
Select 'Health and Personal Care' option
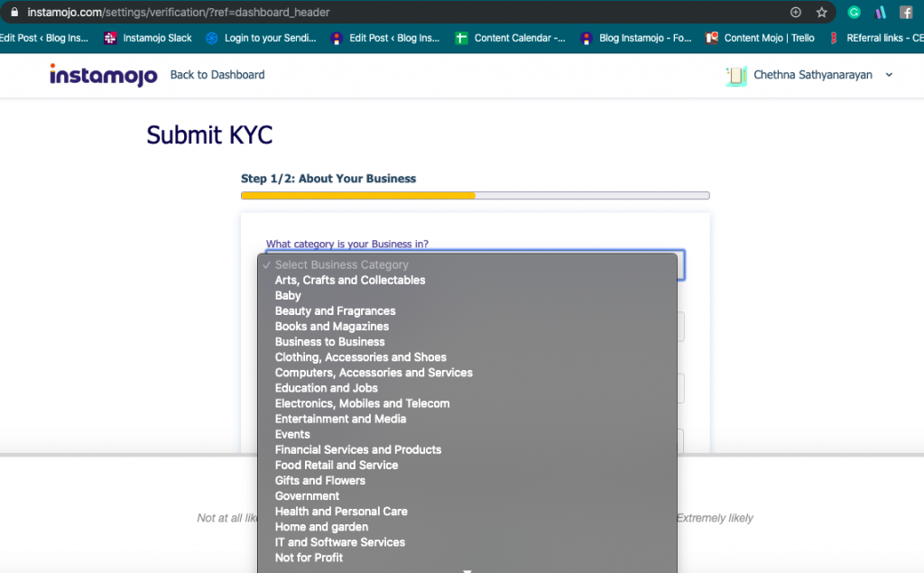(341, 512)
